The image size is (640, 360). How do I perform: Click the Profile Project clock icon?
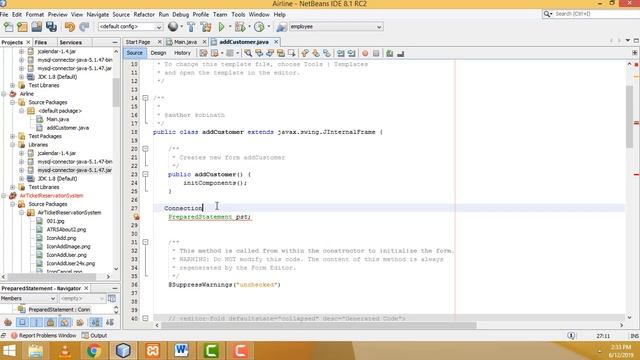pyautogui.click(x=259, y=27)
